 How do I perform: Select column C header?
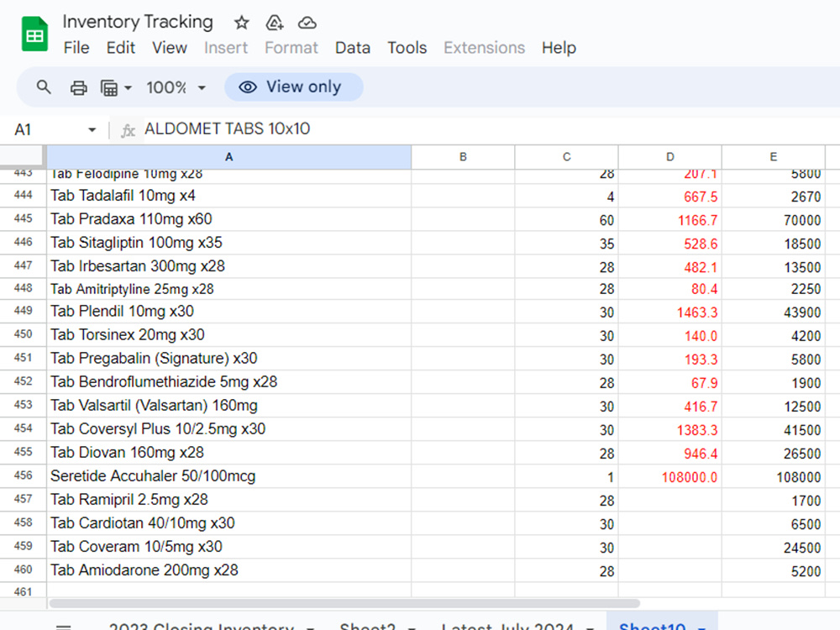[x=566, y=157]
